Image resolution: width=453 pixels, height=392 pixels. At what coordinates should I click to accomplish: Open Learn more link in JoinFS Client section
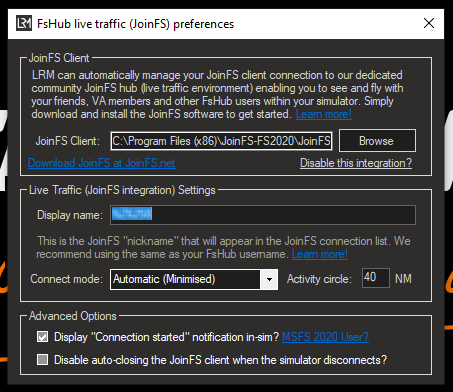click(324, 114)
